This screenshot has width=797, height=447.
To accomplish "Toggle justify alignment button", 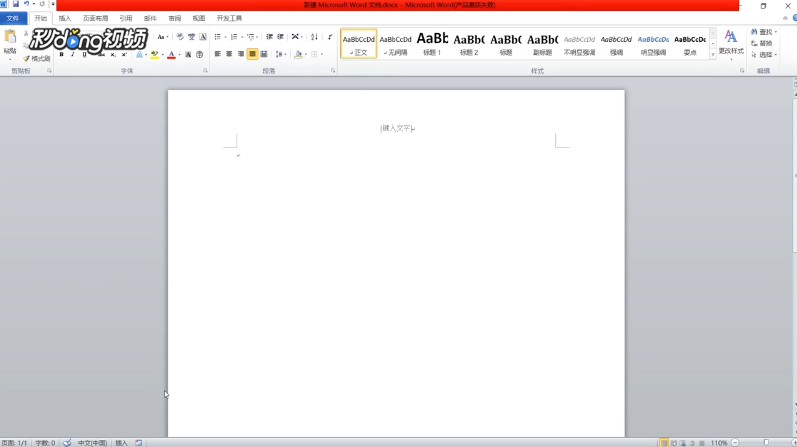I will click(x=252, y=54).
